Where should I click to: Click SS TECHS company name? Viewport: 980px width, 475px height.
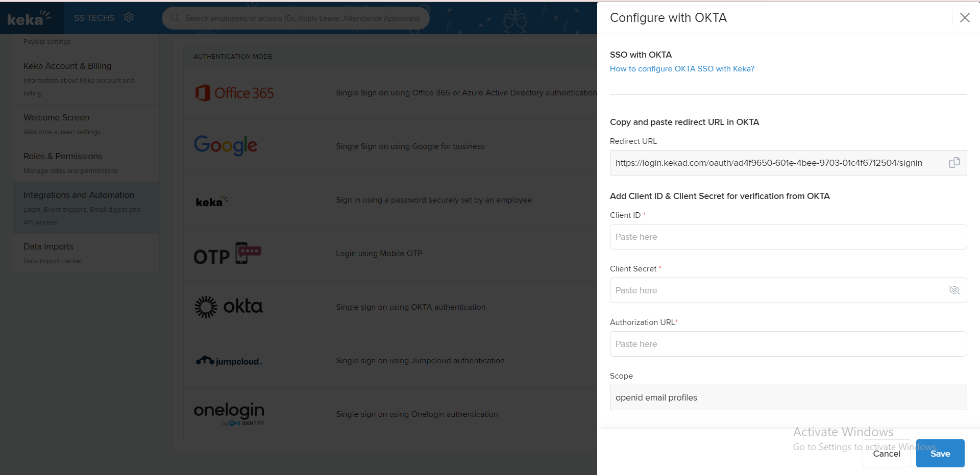[94, 18]
